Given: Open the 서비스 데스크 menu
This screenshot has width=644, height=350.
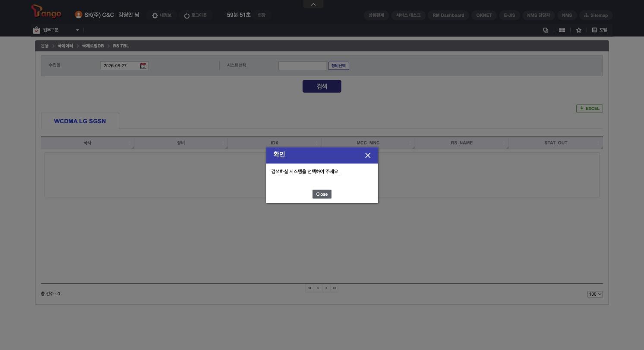Looking at the screenshot, I should click(x=408, y=15).
